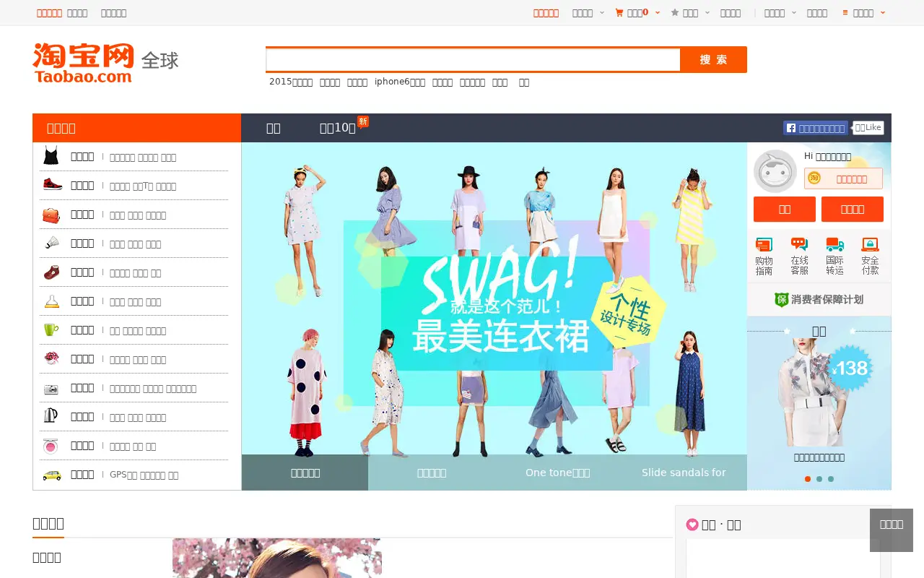Image resolution: width=924 pixels, height=578 pixels.
Task: Click the ¥138 blouse promo image
Action: tap(819, 392)
